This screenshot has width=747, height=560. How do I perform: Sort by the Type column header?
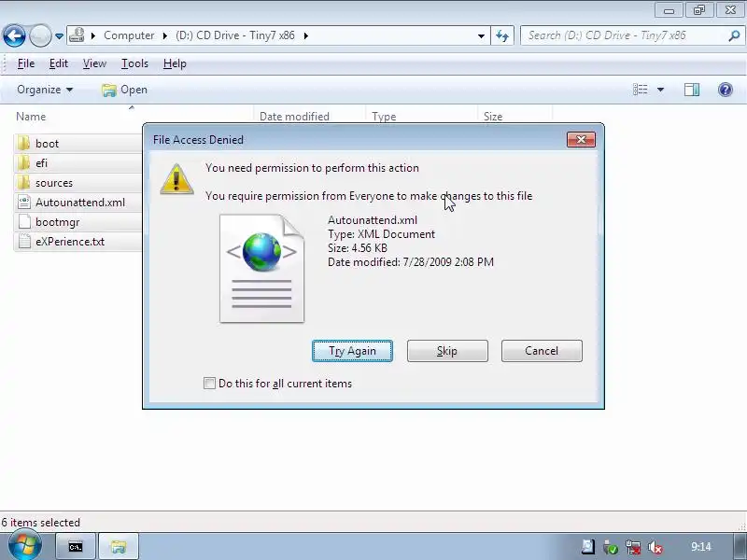click(x=384, y=117)
